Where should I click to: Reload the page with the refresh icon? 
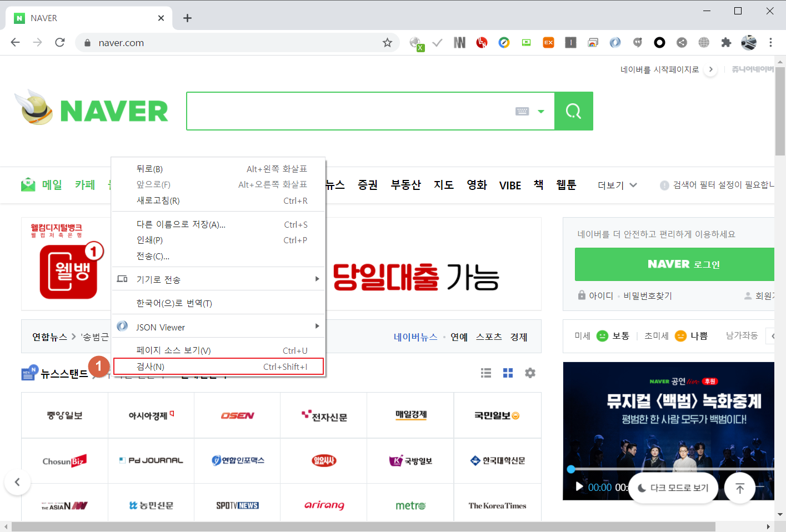tap(60, 43)
